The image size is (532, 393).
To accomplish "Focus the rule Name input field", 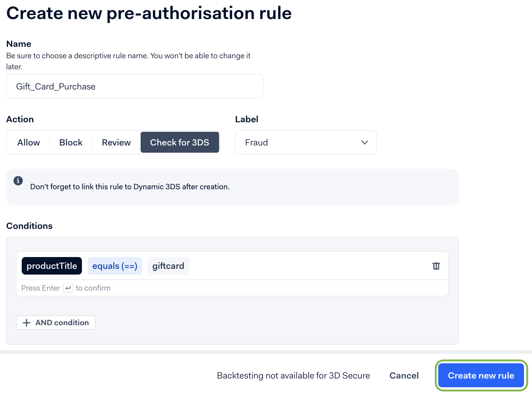I will 135,86.
